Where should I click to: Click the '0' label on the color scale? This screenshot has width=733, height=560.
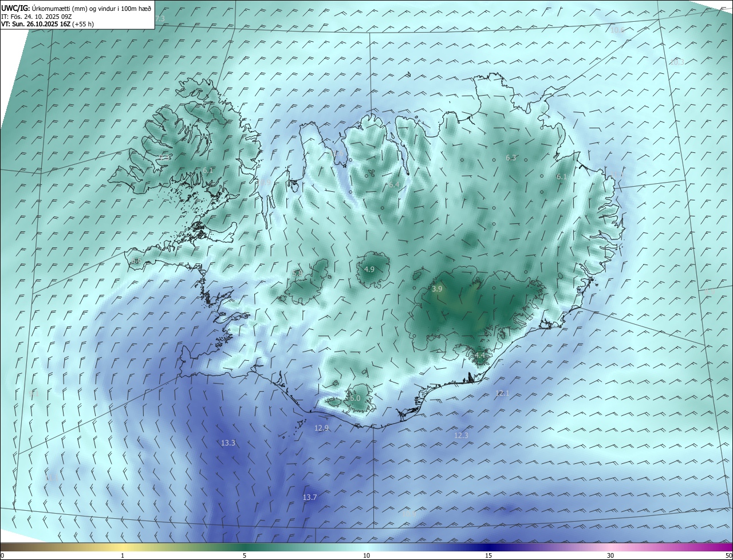(2, 555)
